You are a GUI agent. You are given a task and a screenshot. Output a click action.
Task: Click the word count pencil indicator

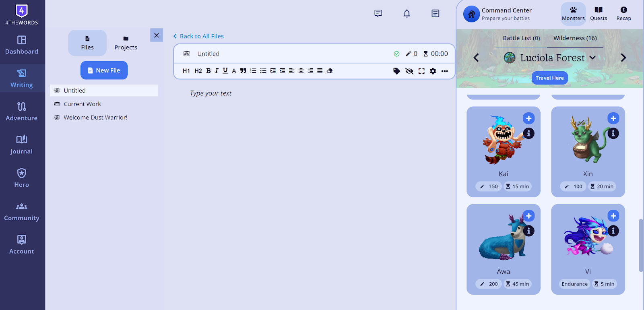(x=411, y=54)
